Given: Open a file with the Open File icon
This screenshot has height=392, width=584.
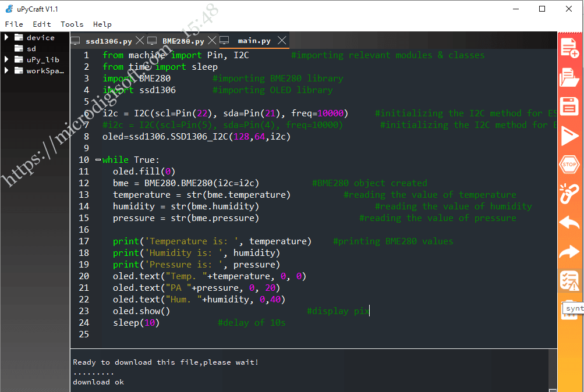Looking at the screenshot, I should click(569, 76).
